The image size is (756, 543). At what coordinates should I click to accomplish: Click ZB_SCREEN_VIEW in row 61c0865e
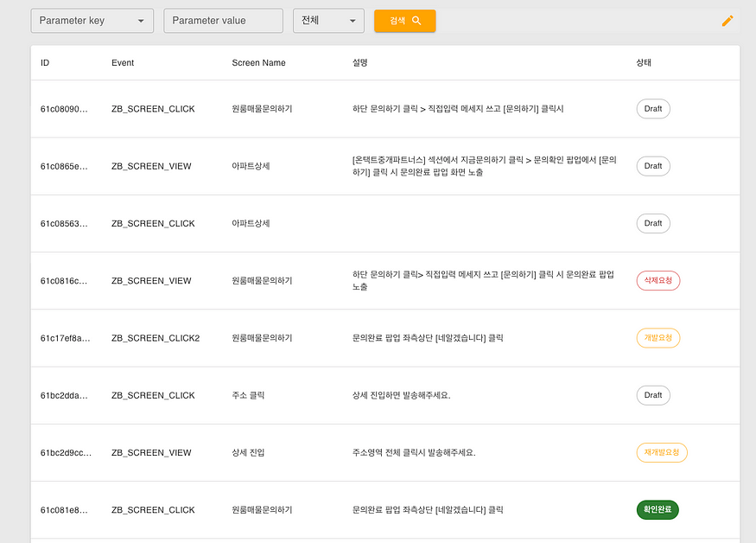(x=151, y=167)
